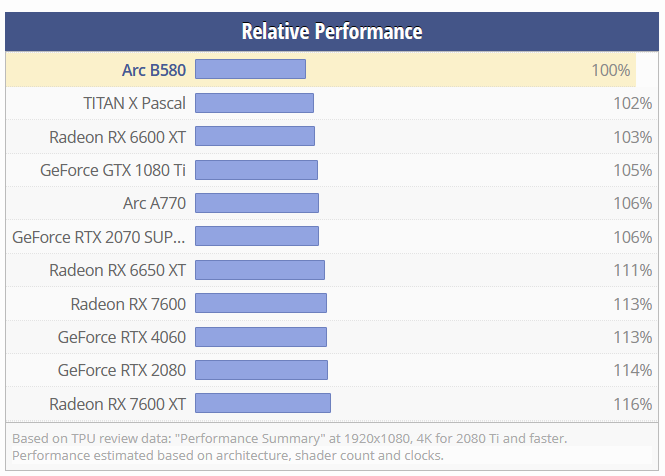The image size is (665, 476).
Task: Open the GeForce RTX 2070 SUP... entry
Action: pyautogui.click(x=99, y=237)
